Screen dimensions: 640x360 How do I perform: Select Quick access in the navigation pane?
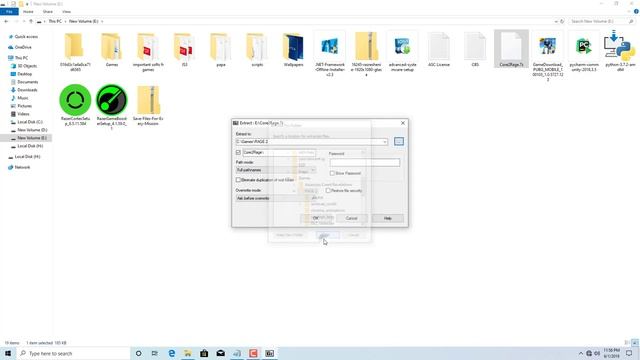click(x=26, y=37)
